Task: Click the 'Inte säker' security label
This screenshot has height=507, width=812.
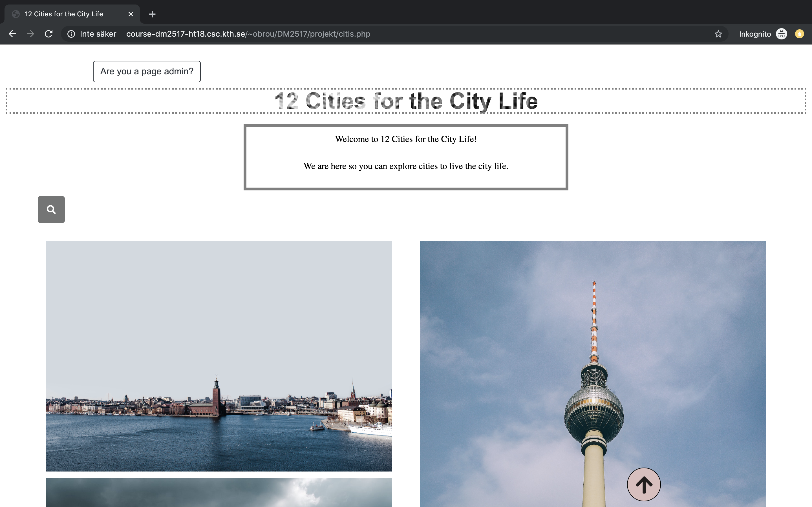Action: (x=98, y=34)
